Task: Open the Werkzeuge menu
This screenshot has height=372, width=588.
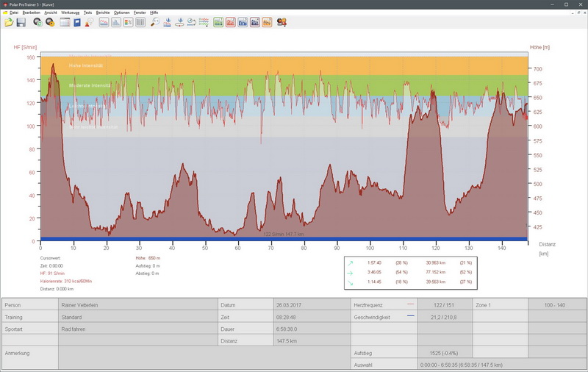Action: pyautogui.click(x=70, y=13)
